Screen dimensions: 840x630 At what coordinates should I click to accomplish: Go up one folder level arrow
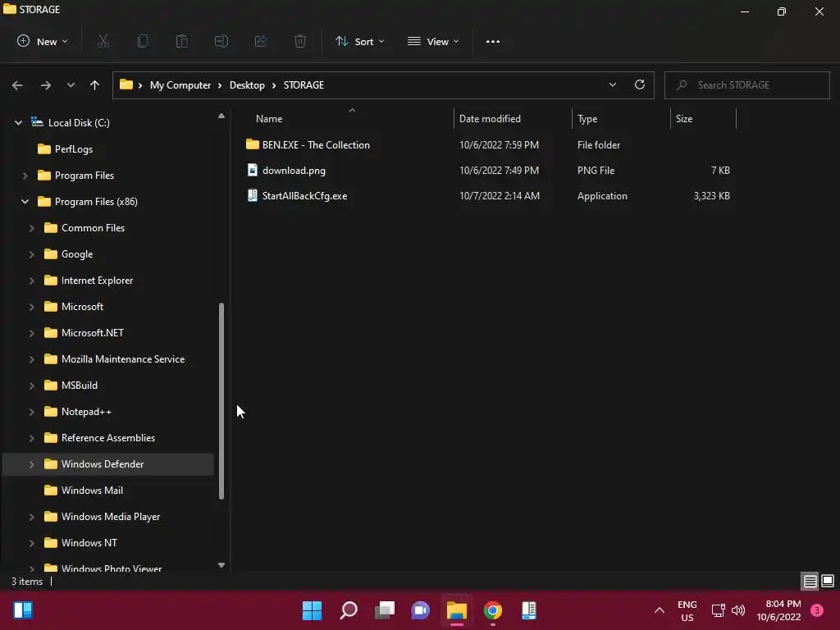pos(95,85)
